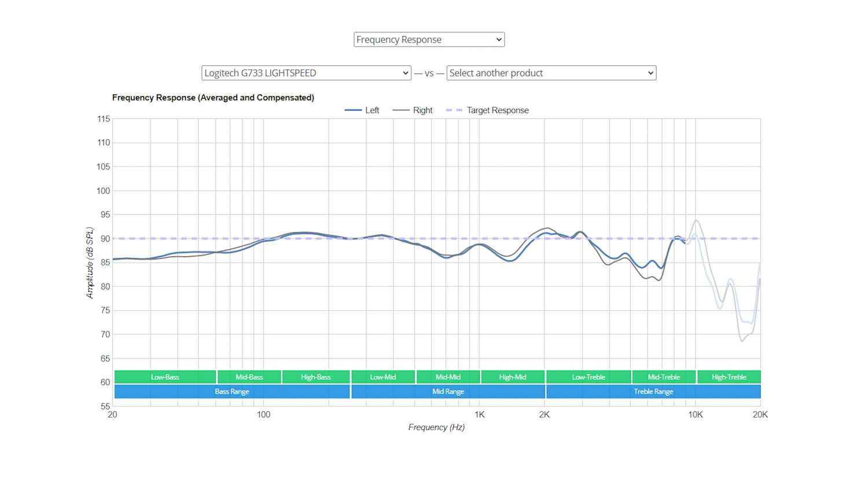This screenshot has width=868, height=488.
Task: Click the Mid-Mid green band
Action: 448,377
